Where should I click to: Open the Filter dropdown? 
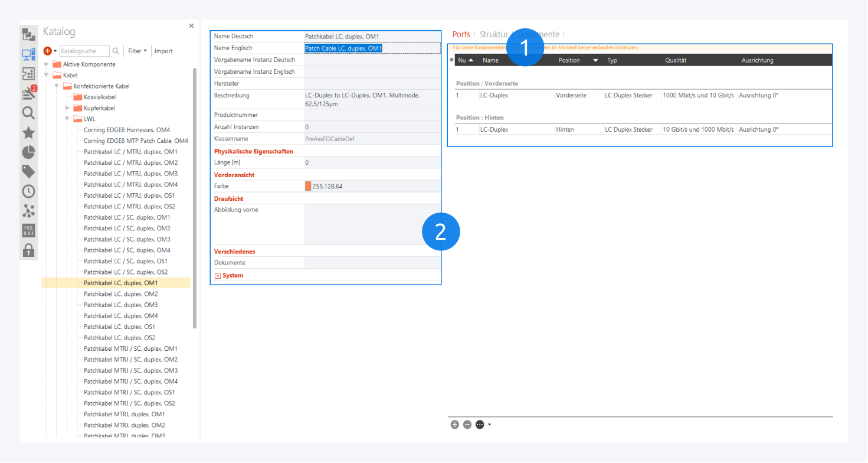pyautogui.click(x=137, y=51)
